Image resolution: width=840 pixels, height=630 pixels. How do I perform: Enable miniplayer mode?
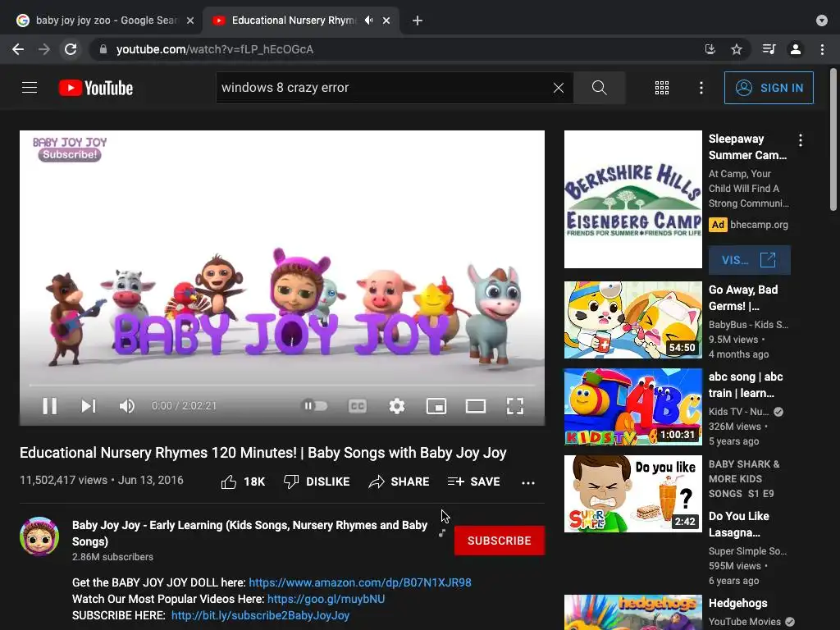pyautogui.click(x=436, y=405)
